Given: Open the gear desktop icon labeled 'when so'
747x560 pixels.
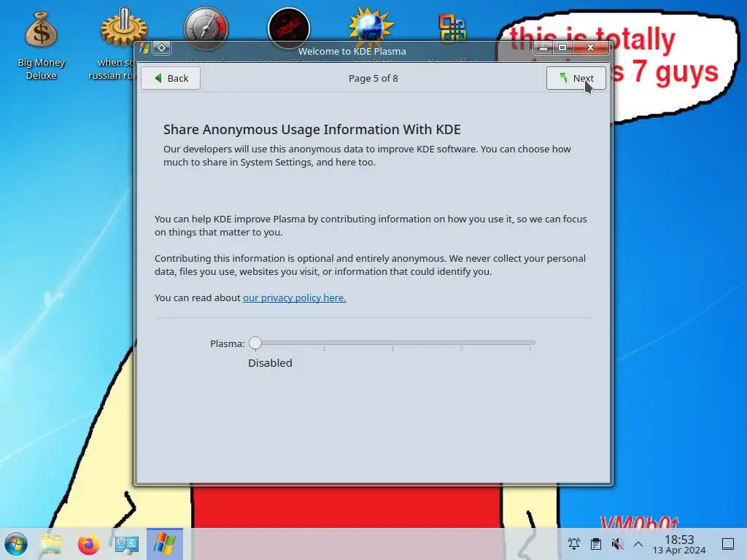Looking at the screenshot, I should point(123,28).
